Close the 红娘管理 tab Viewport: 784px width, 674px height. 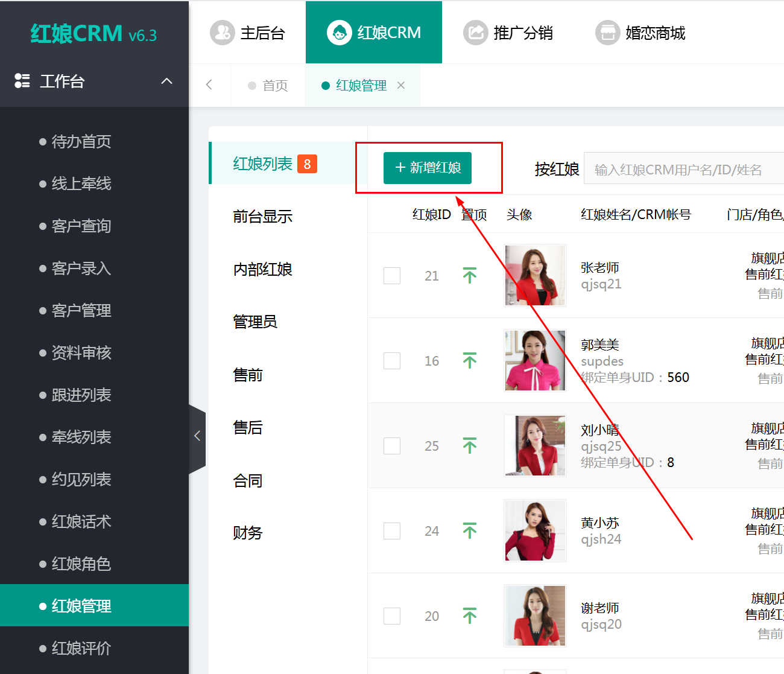401,86
